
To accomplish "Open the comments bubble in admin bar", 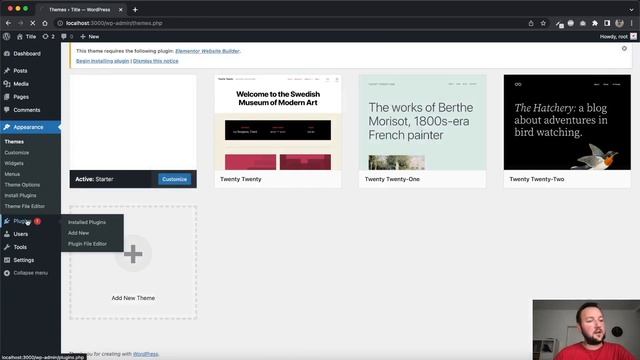I will (67, 36).
